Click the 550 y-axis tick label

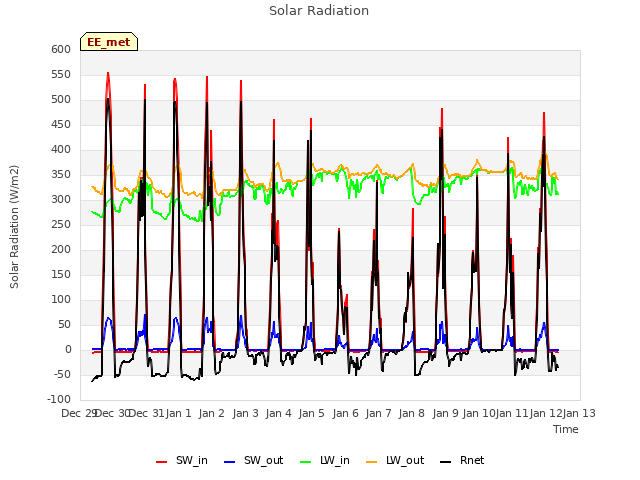(x=61, y=74)
